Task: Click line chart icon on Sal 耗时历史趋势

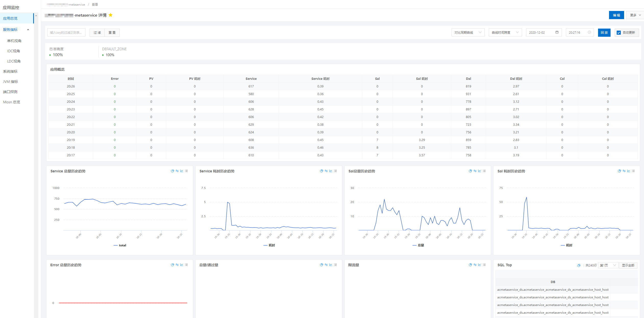Action: (629, 171)
